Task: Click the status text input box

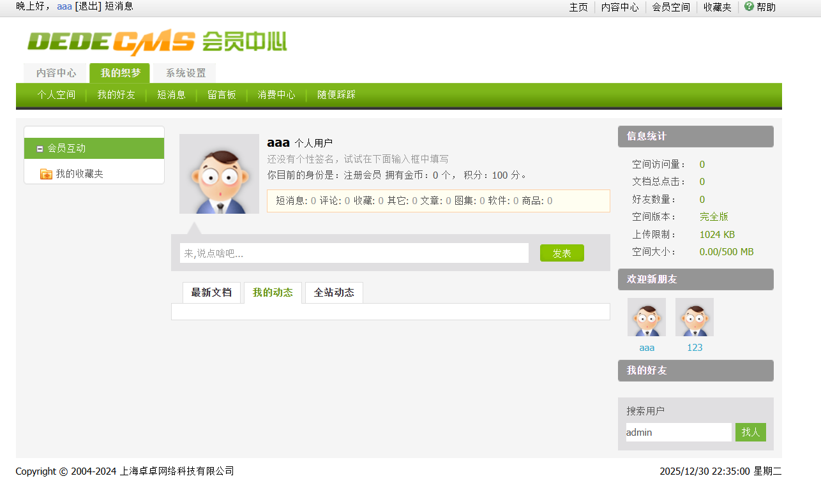Action: point(354,253)
